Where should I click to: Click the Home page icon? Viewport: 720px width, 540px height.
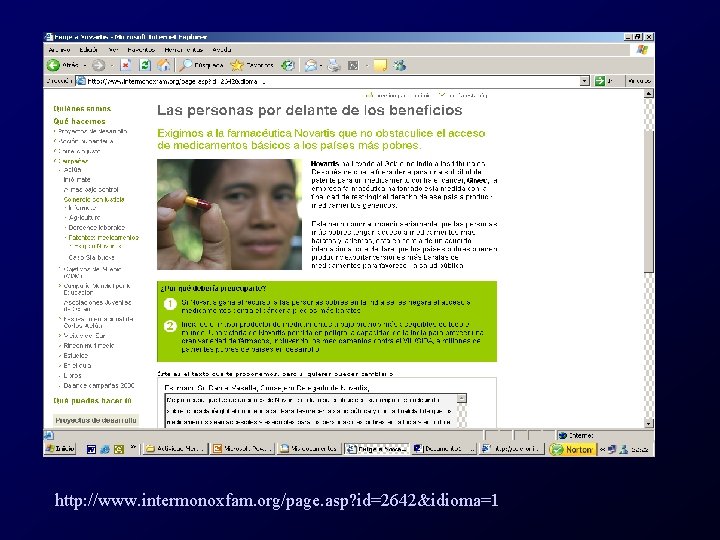coord(163,66)
